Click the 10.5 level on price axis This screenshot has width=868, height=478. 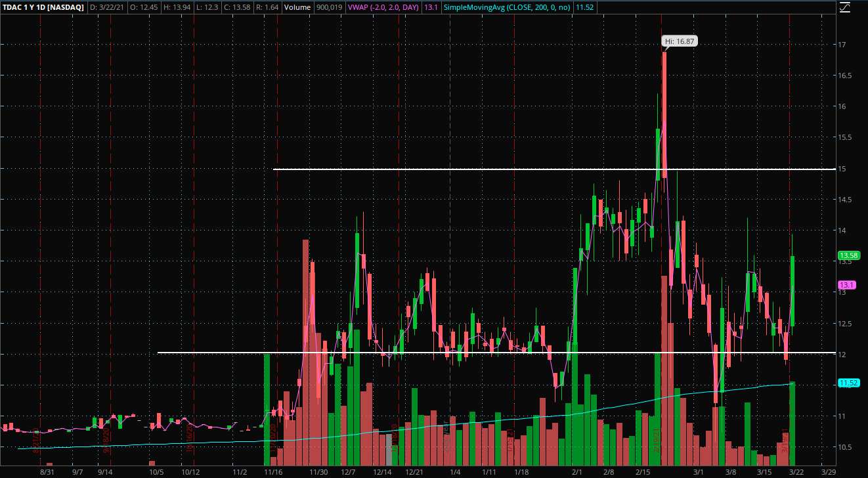coord(844,447)
